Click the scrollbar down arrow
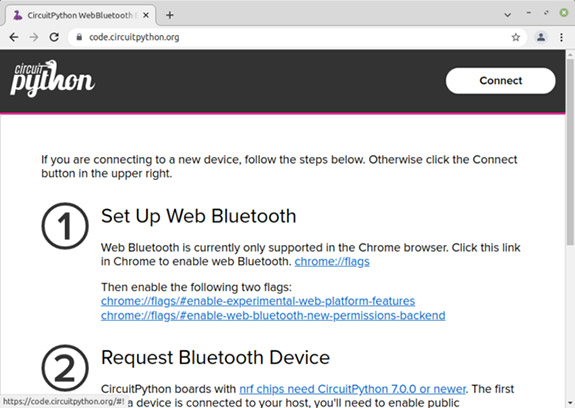 tap(570, 403)
